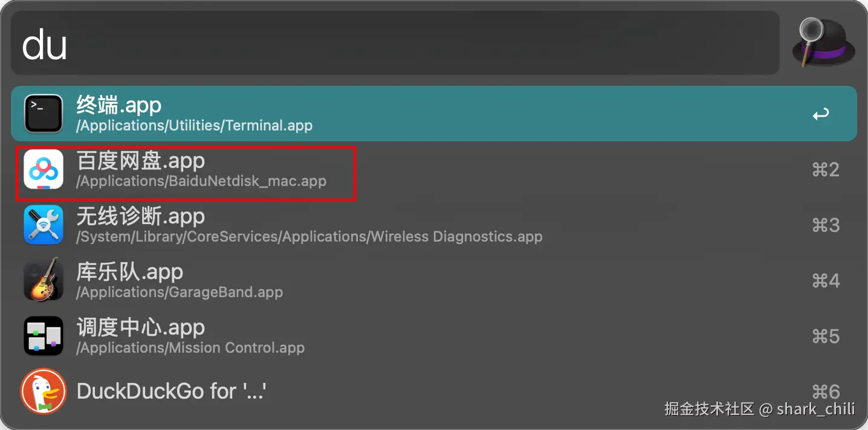Click the GarageBand guitar icon
This screenshot has width=868, height=430.
pyautogui.click(x=44, y=280)
